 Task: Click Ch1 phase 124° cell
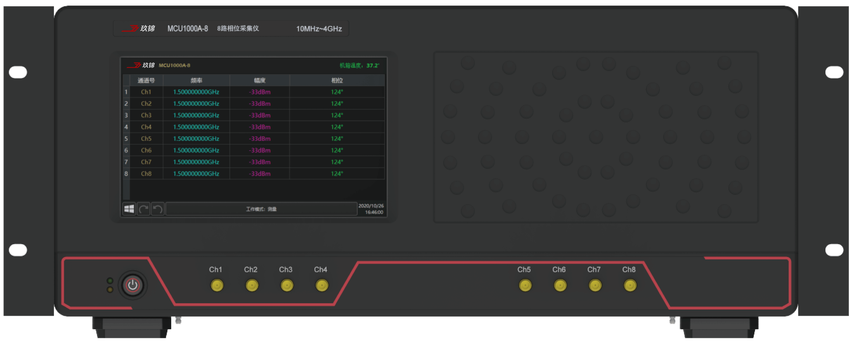pyautogui.click(x=337, y=92)
